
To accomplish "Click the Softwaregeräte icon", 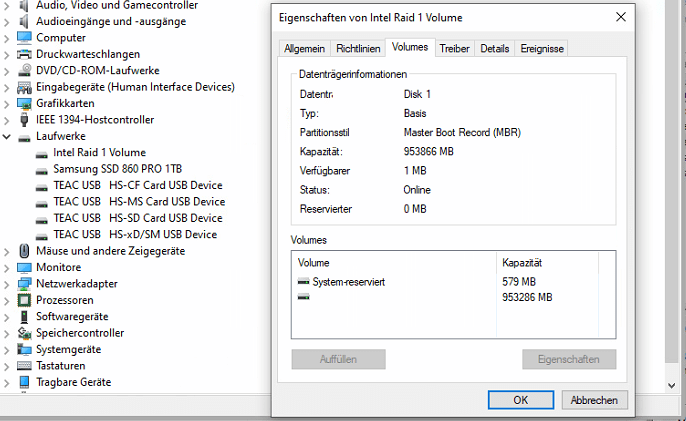I will point(24,316).
